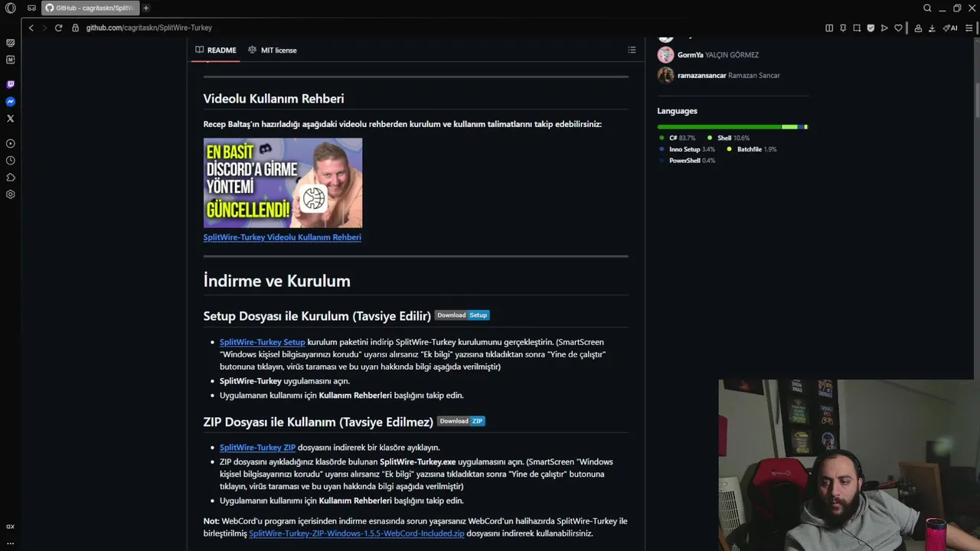Open browser Settings gear in sidebar

pos(10,194)
